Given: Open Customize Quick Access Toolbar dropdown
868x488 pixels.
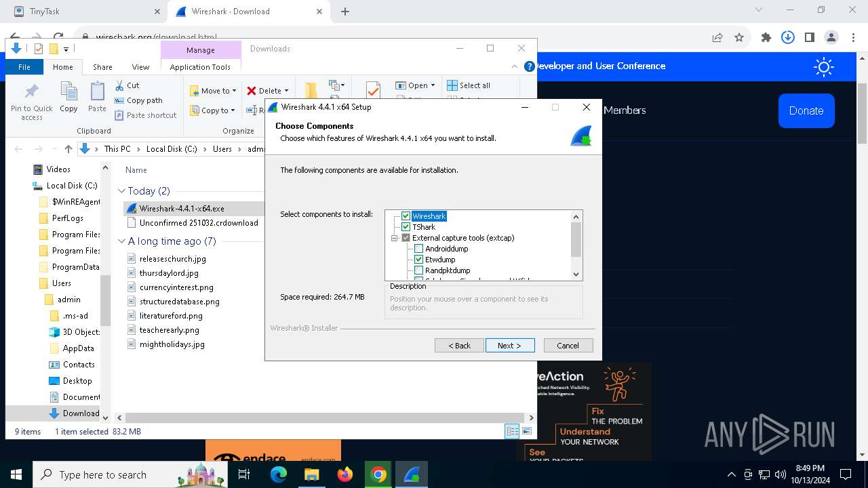Looking at the screenshot, I should (66, 49).
